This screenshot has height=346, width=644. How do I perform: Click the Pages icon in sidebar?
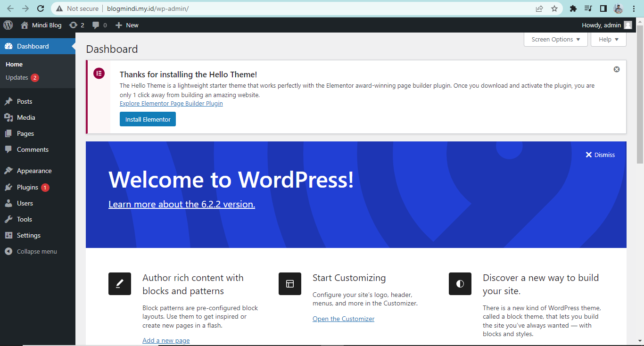pos(8,133)
